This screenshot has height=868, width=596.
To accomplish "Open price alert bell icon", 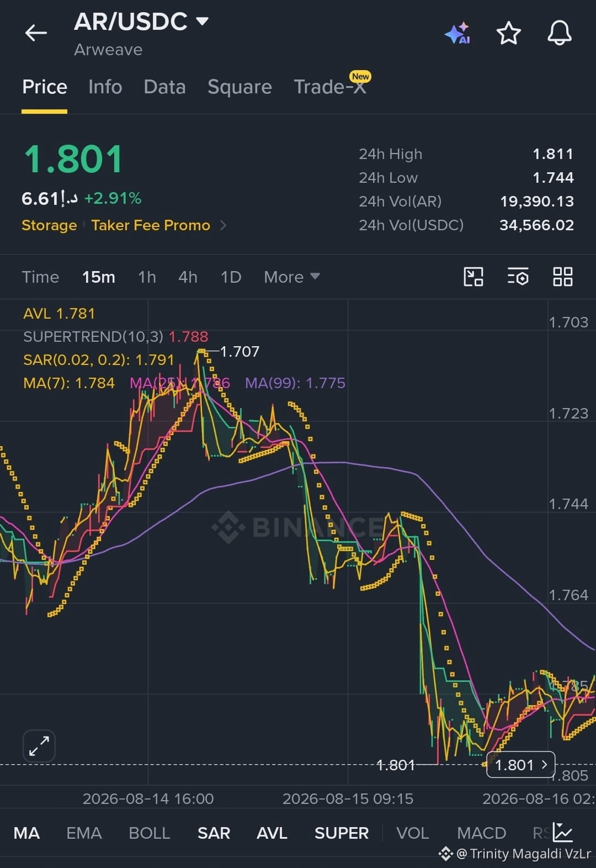I will 559,33.
